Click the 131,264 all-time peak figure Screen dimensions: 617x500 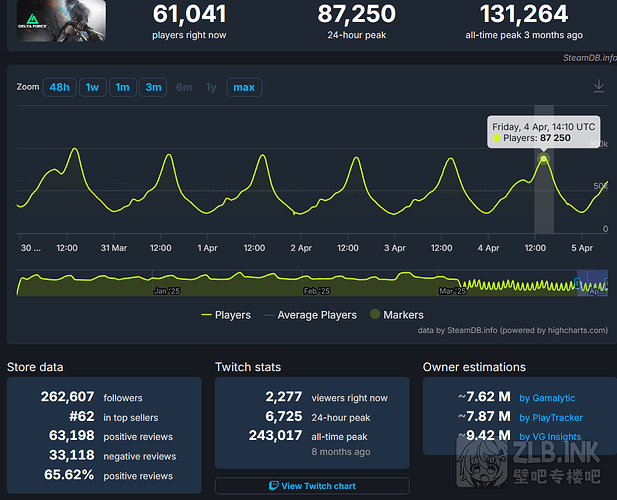524,14
